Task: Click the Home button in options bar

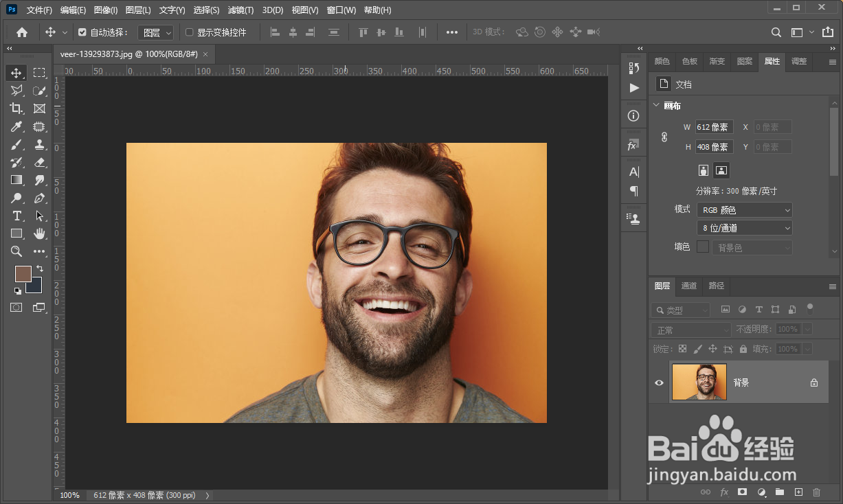Action: [22, 32]
